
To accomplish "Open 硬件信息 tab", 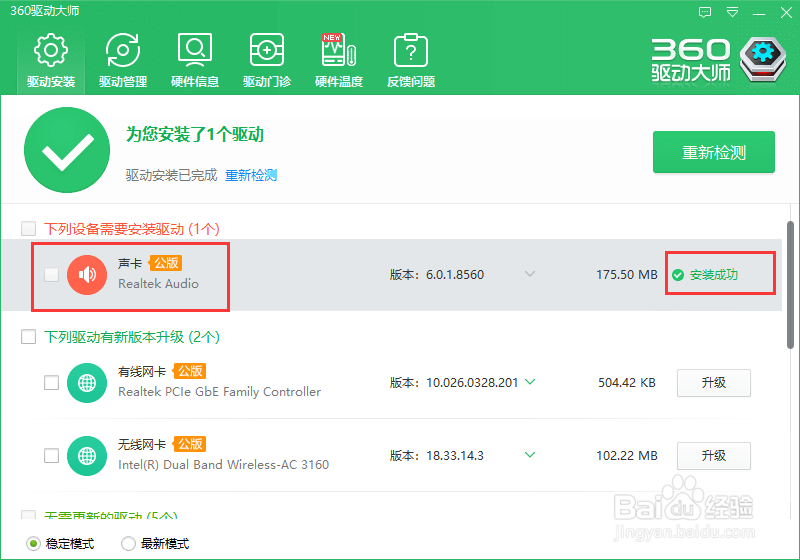I will [195, 61].
